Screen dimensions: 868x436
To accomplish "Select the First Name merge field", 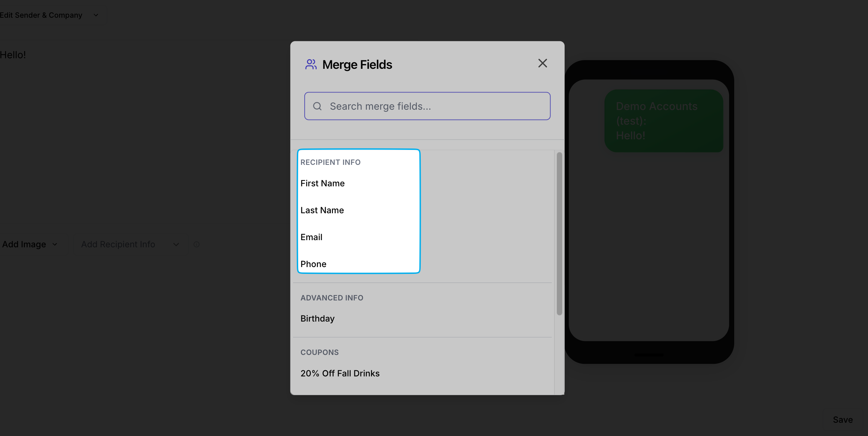I will (x=322, y=183).
